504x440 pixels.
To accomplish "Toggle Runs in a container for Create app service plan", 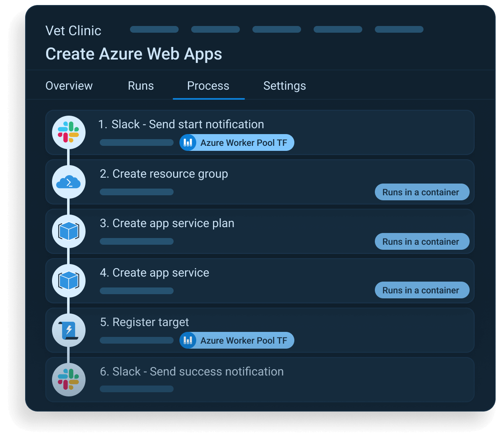I will (x=421, y=241).
